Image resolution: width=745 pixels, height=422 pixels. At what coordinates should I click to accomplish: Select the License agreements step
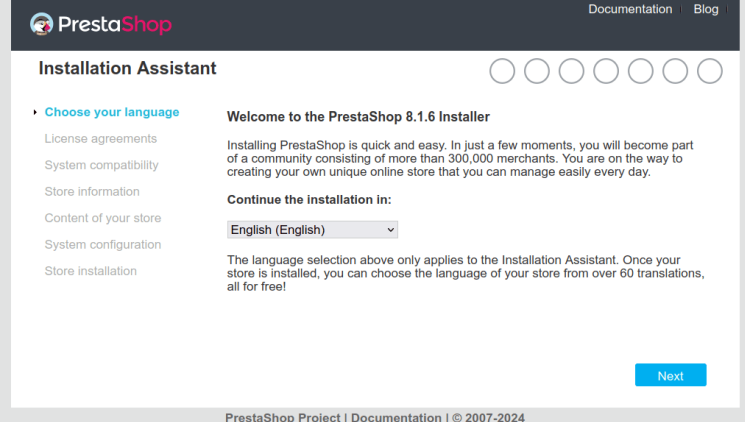click(x=101, y=139)
